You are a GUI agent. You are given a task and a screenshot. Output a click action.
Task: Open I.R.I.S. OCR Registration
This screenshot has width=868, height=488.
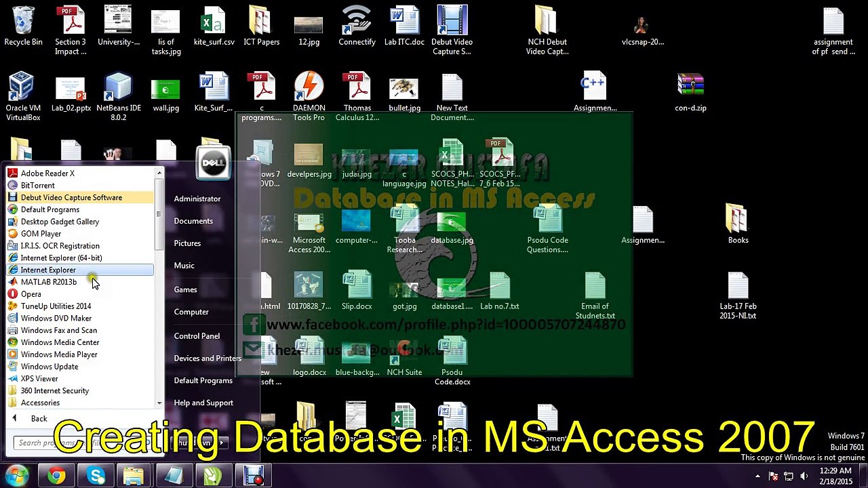(80, 246)
